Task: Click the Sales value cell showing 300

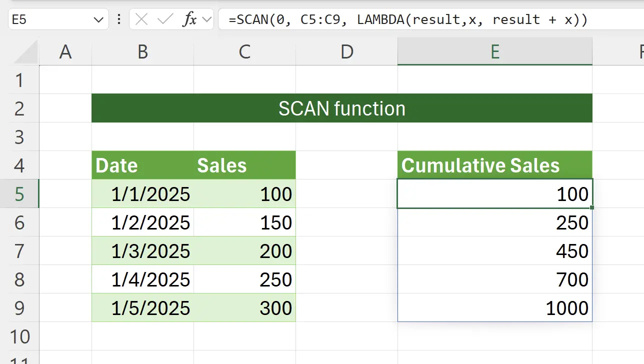Action: pos(244,308)
